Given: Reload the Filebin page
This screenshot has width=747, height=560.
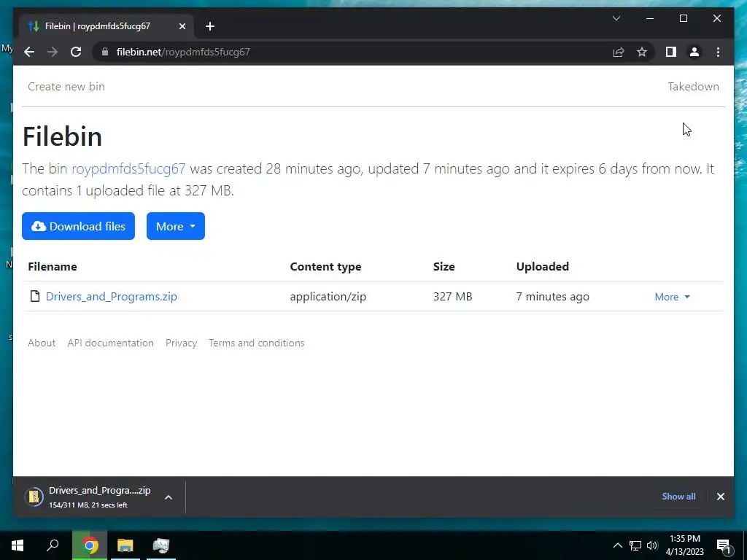Looking at the screenshot, I should [x=76, y=52].
